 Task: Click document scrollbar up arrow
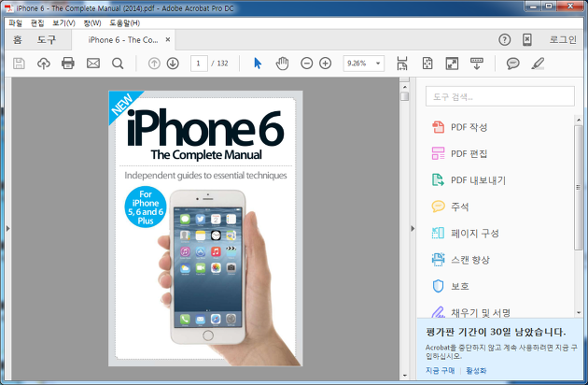click(x=404, y=87)
